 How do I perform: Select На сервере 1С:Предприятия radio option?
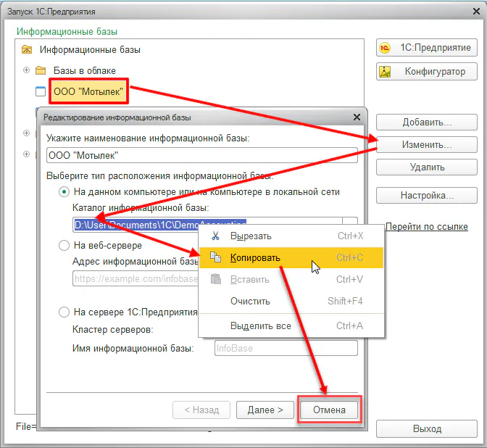click(x=64, y=312)
